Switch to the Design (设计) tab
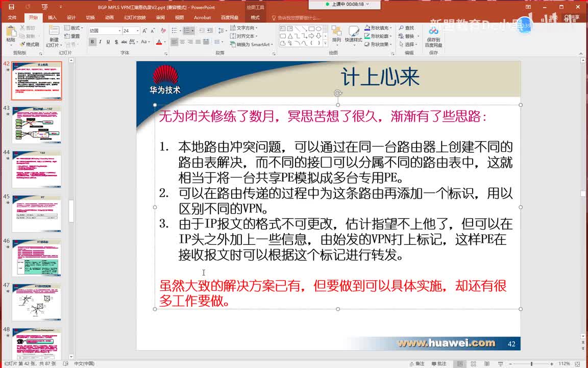 (71, 17)
